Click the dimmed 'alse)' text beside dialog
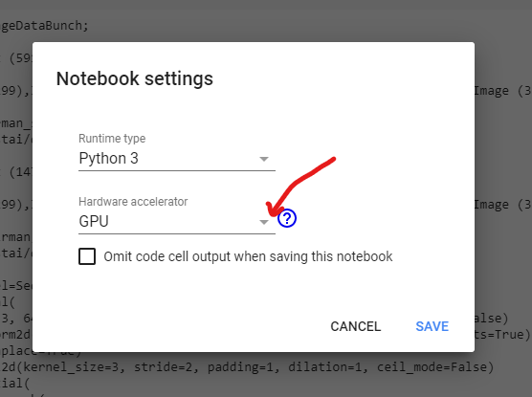This screenshot has height=397, width=532. tap(491, 319)
